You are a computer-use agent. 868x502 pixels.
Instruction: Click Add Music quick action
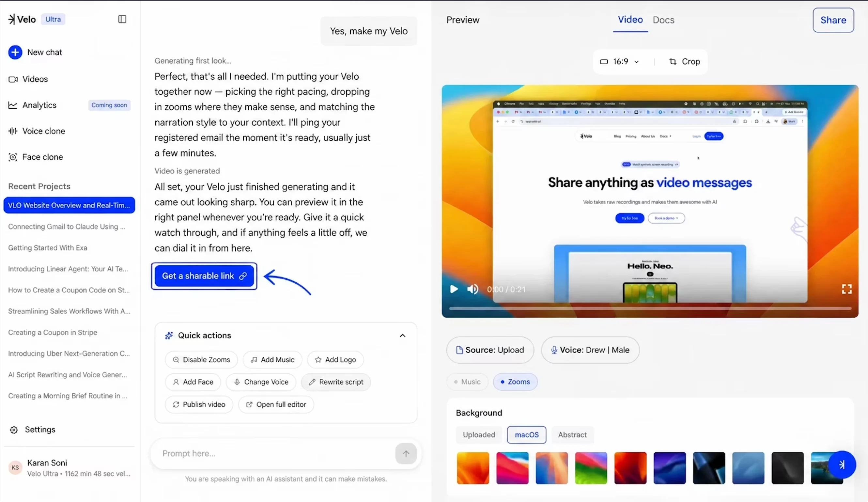272,360
